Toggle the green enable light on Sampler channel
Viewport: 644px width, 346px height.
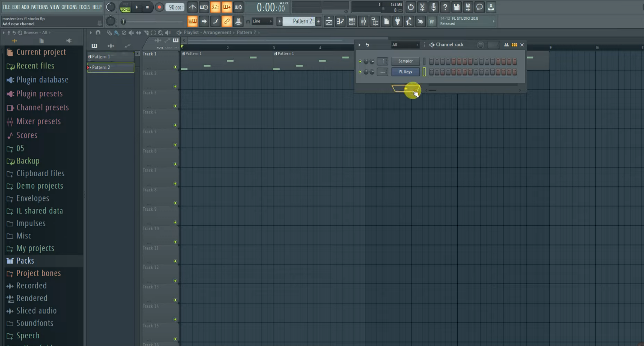359,61
